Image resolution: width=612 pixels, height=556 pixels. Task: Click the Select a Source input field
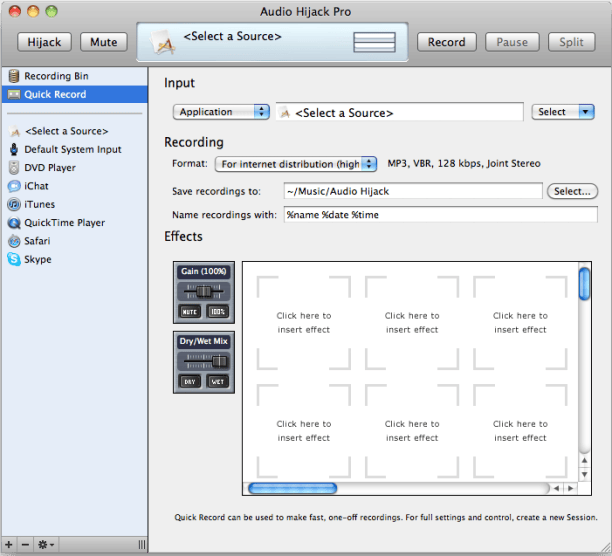[x=399, y=113]
